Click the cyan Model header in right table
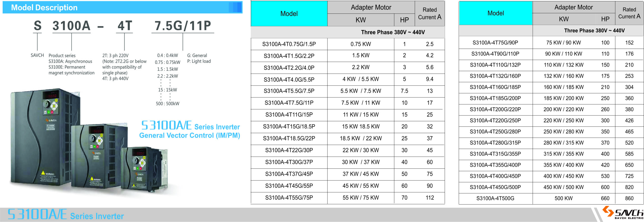The image size is (644, 222). coord(495,13)
